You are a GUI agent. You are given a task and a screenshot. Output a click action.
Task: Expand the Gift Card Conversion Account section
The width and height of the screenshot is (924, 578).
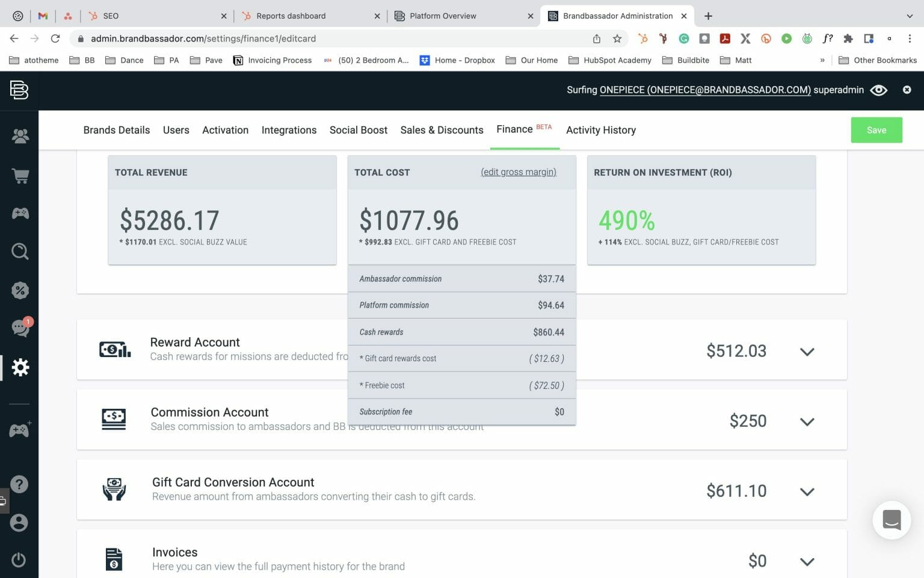point(807,491)
